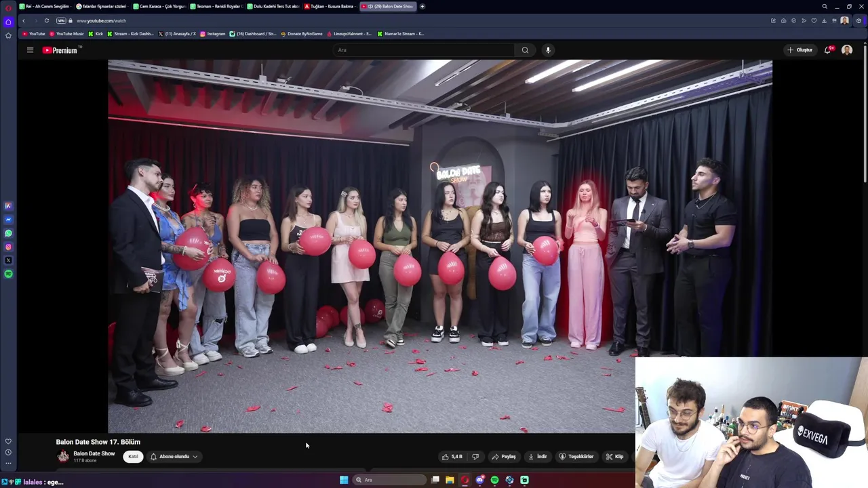Open File Explorer from taskbar
The height and width of the screenshot is (488, 868).
[x=450, y=480]
